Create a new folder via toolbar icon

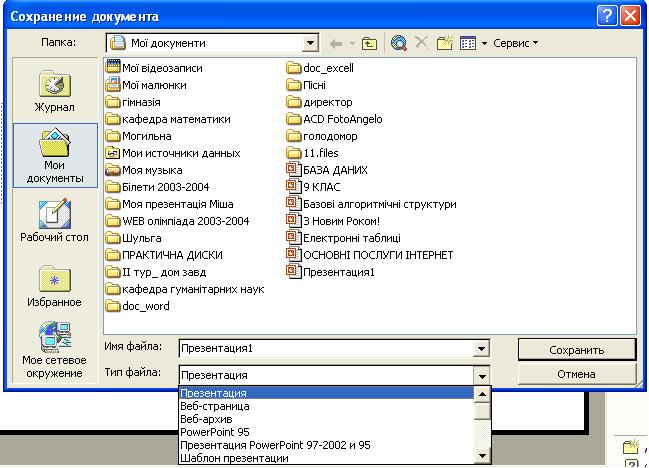pyautogui.click(x=445, y=43)
